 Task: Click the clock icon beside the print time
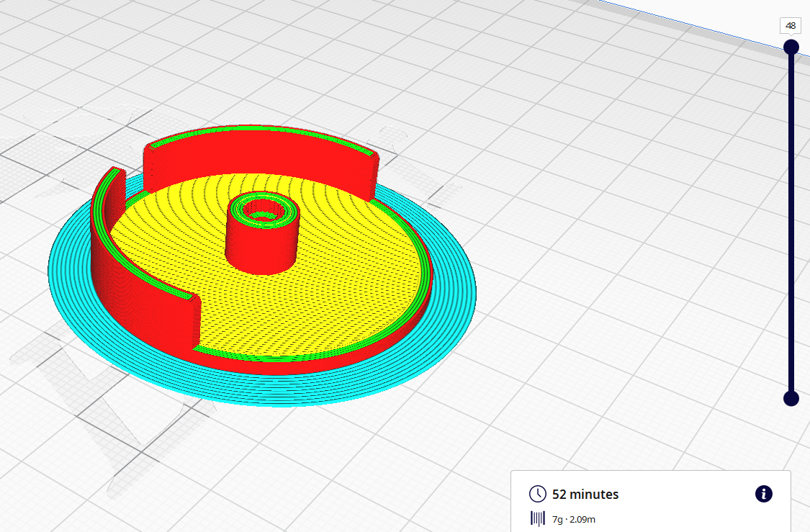point(537,494)
